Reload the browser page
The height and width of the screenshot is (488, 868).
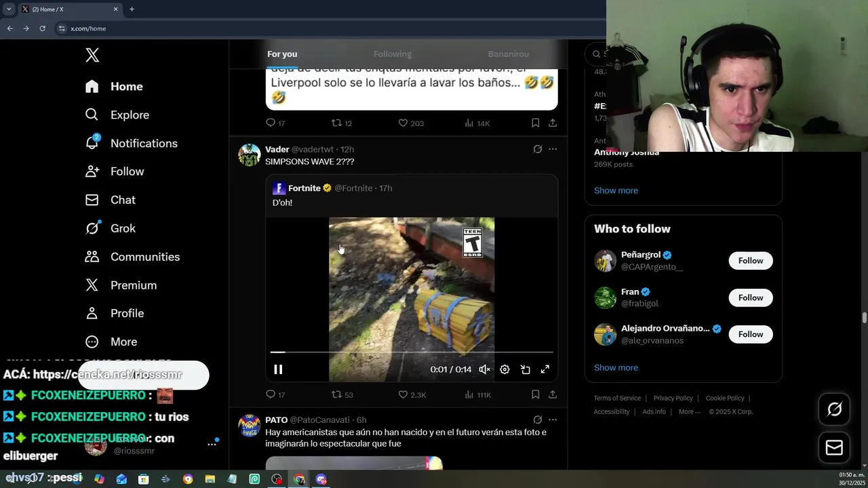pyautogui.click(x=42, y=28)
